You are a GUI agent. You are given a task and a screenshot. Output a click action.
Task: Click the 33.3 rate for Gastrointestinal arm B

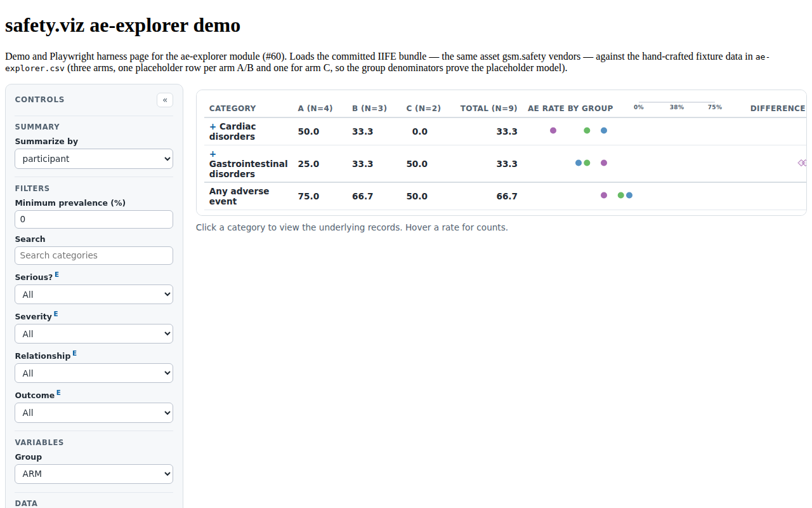tap(363, 164)
